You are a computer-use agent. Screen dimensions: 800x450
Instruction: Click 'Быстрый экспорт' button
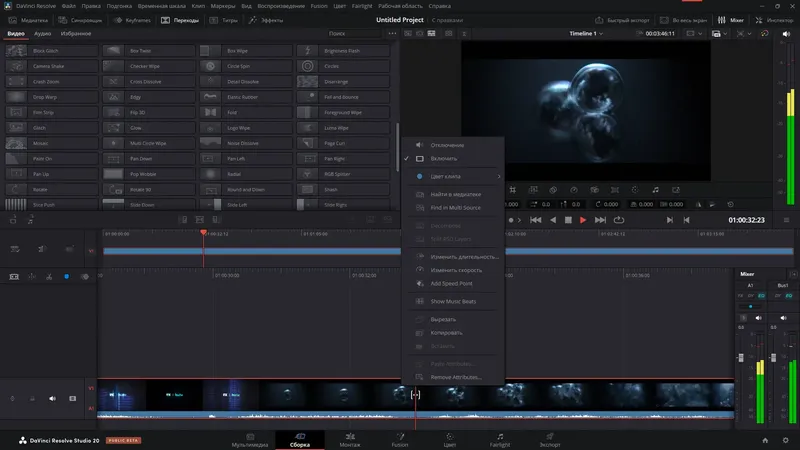click(628, 19)
